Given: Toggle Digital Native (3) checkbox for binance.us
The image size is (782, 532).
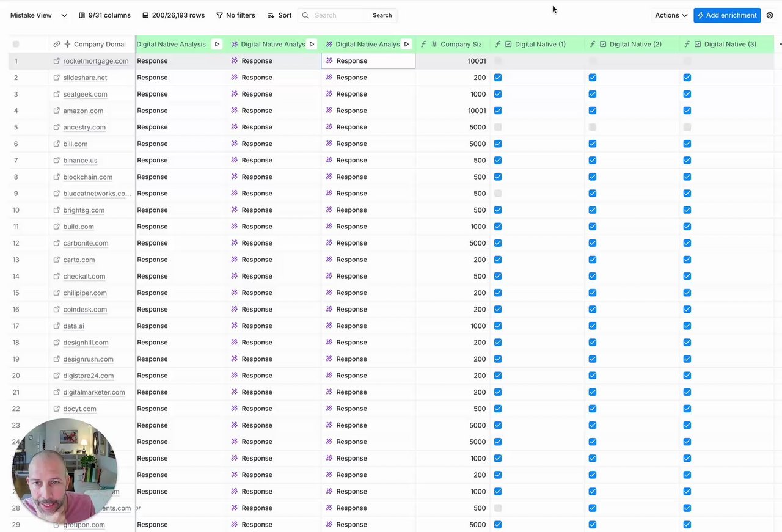Looking at the screenshot, I should pos(687,160).
